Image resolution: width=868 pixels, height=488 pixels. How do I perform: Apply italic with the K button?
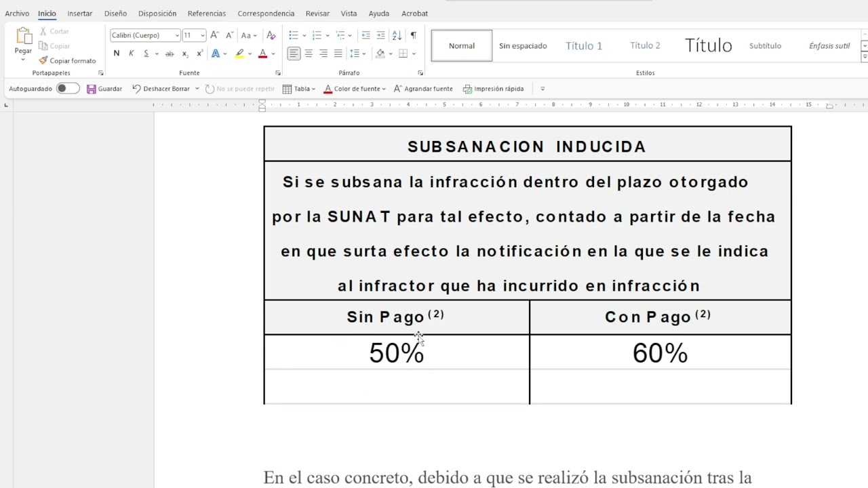132,54
